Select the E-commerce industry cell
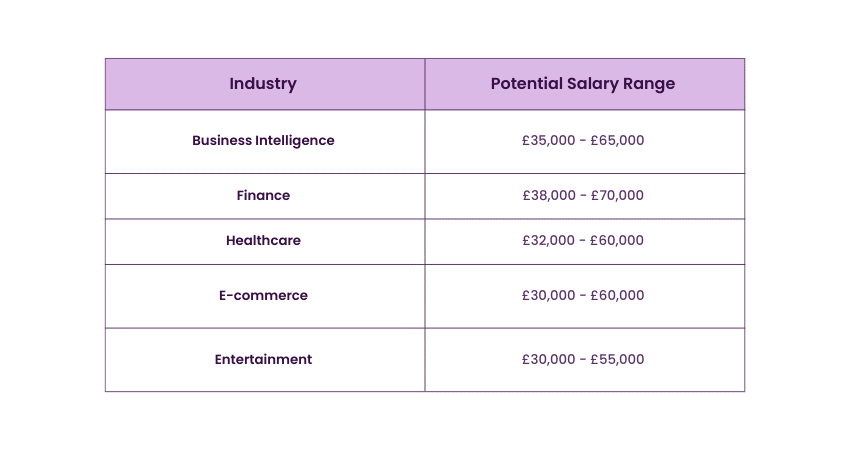 pos(263,296)
